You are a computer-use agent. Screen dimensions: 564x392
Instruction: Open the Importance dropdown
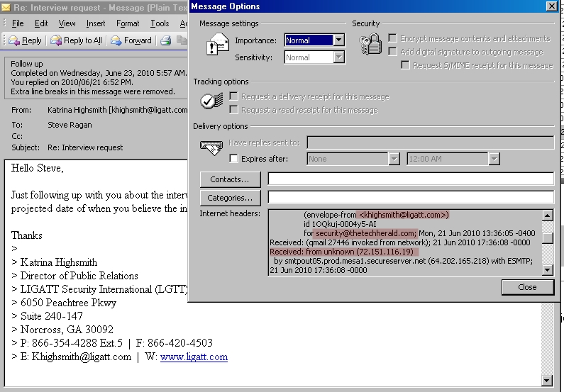pyautogui.click(x=338, y=40)
